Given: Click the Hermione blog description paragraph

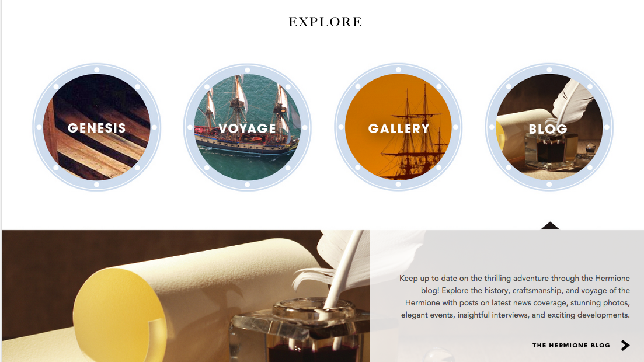Looking at the screenshot, I should (514, 297).
